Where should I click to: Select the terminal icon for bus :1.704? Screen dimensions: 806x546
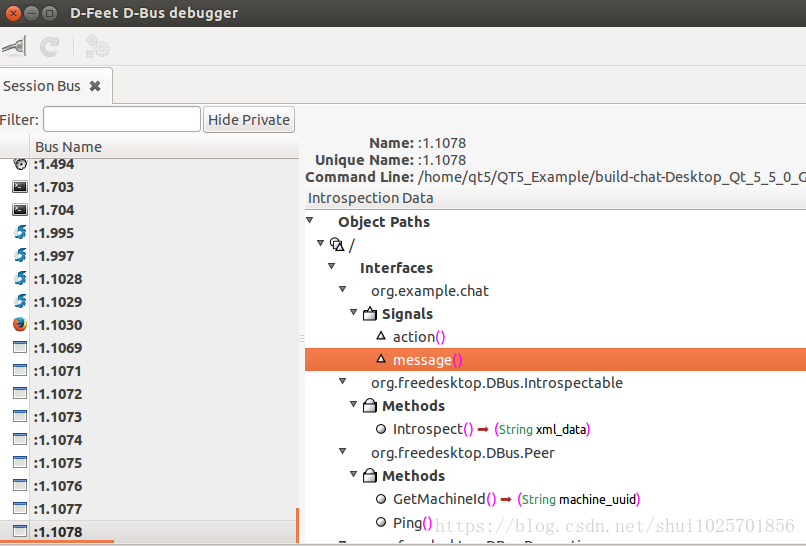tap(20, 210)
